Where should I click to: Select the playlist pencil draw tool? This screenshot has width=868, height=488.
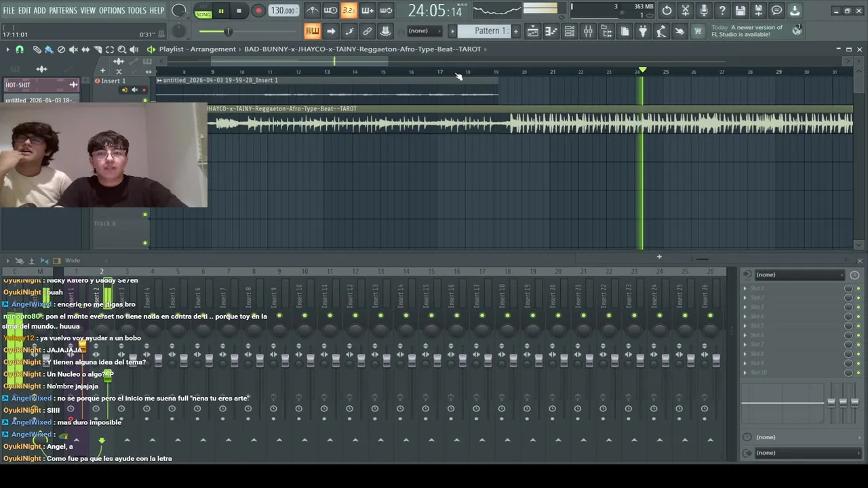tap(37, 49)
